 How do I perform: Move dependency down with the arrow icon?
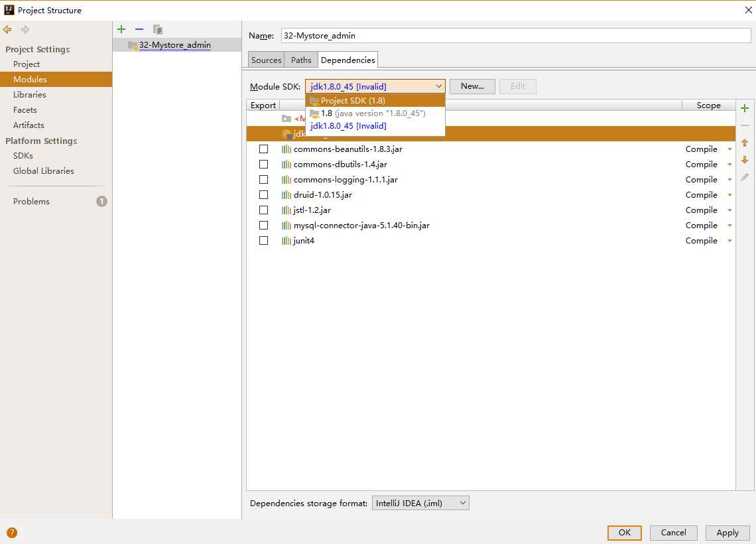pyautogui.click(x=745, y=160)
